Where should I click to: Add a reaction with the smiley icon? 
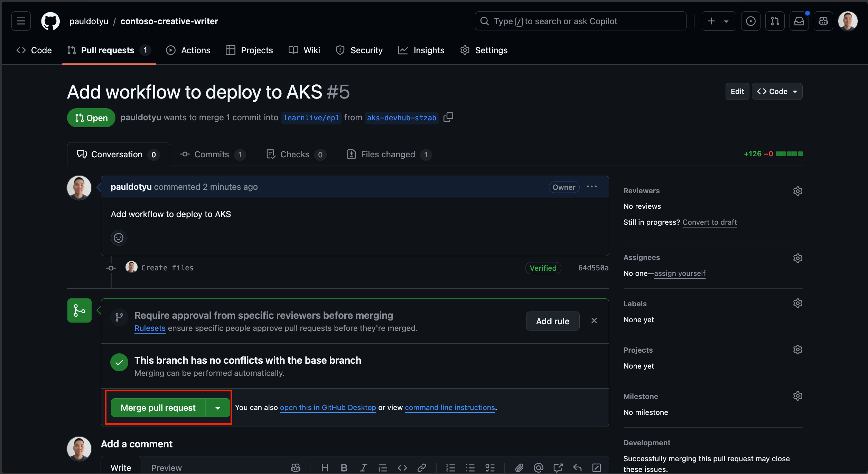[119, 238]
